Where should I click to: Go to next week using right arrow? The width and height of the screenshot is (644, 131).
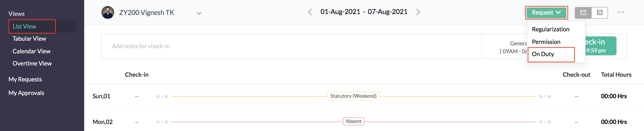(418, 12)
